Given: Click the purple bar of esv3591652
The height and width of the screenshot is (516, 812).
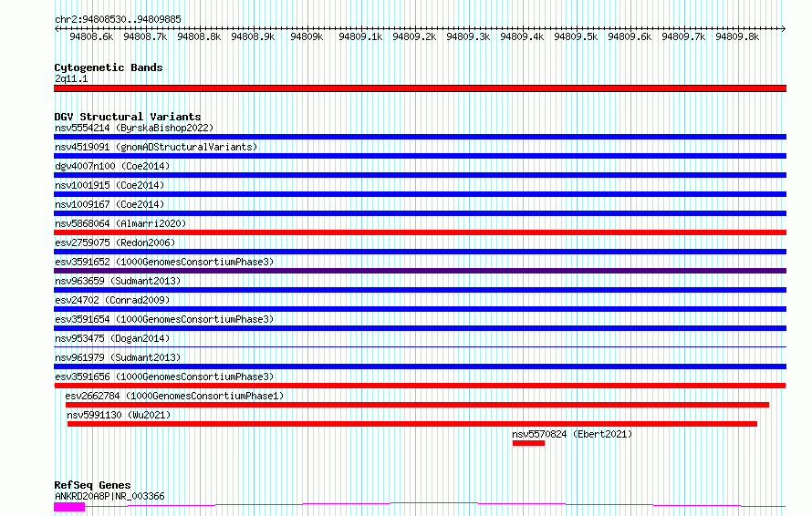Looking at the screenshot, I should click(420, 271).
